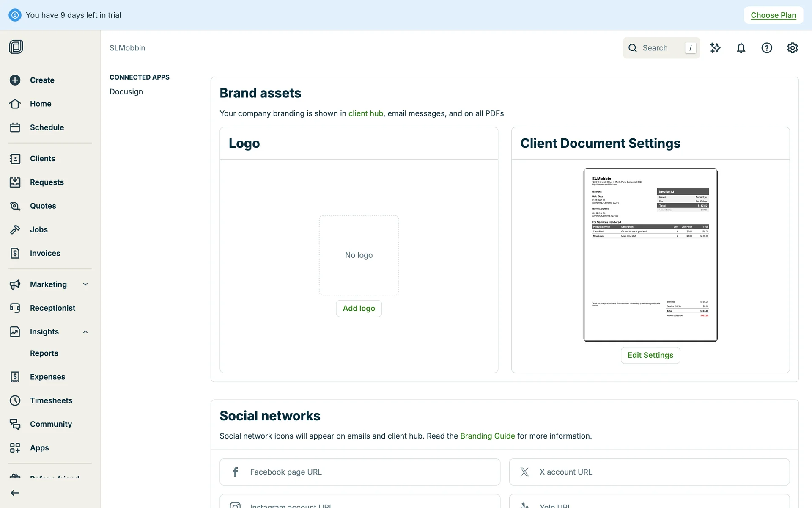Expand the Marketing submenu chevron
The height and width of the screenshot is (508, 812).
pos(85,284)
